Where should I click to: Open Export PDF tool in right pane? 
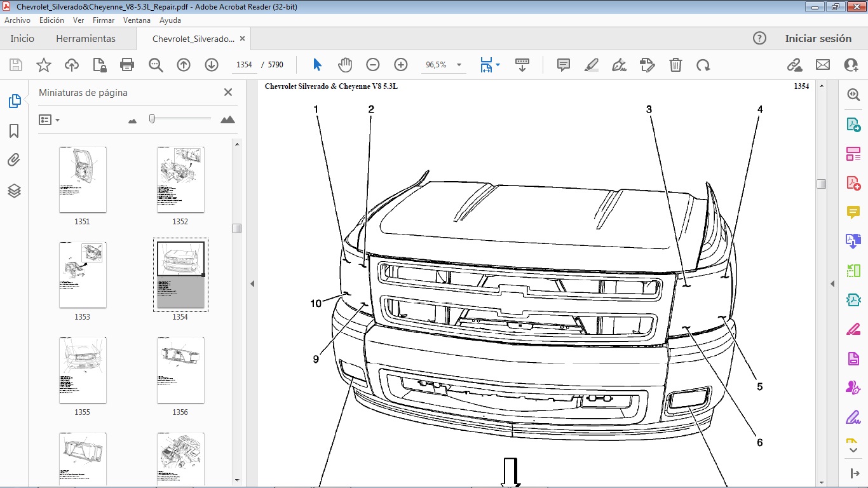pyautogui.click(x=853, y=124)
